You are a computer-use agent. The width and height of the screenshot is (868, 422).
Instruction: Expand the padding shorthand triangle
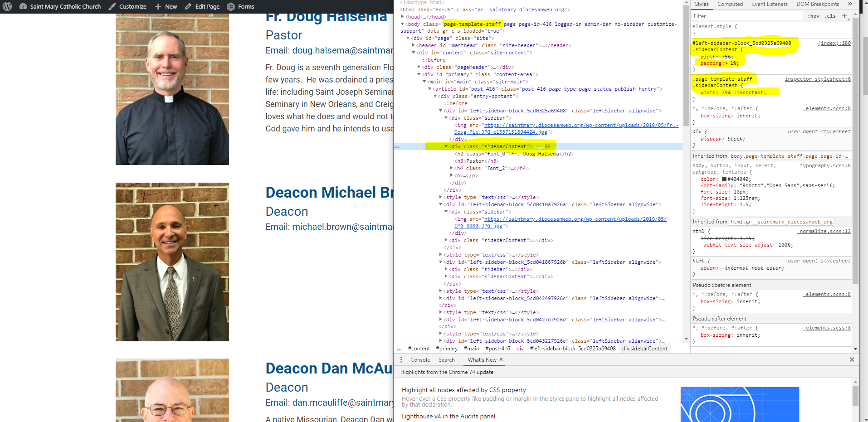(727, 63)
